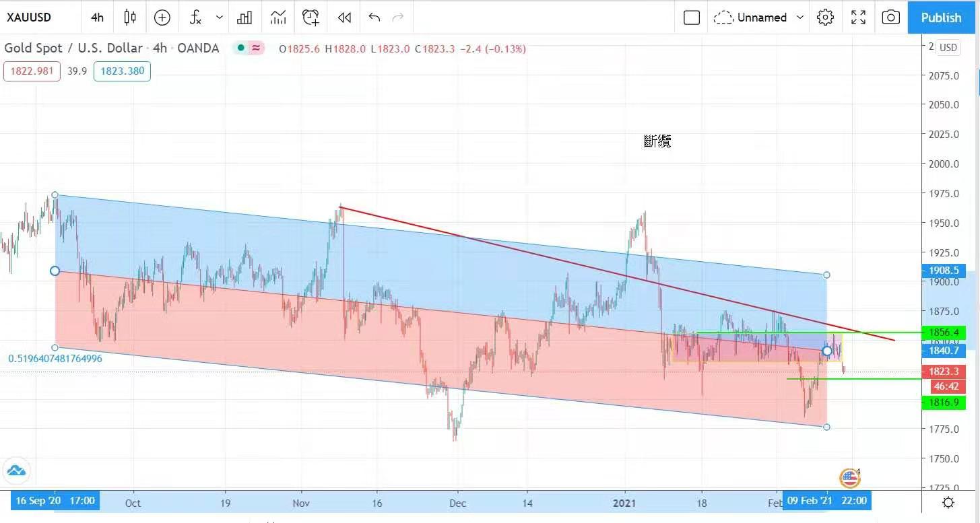980x523 pixels.
Task: Open the USD currency selector
Action: pyautogui.click(x=948, y=48)
